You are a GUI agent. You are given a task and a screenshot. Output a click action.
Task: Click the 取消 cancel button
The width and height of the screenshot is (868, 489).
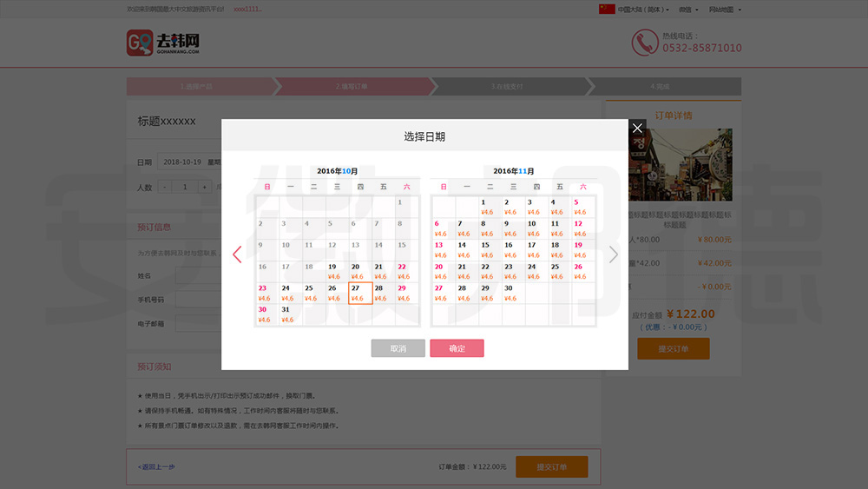pos(398,348)
